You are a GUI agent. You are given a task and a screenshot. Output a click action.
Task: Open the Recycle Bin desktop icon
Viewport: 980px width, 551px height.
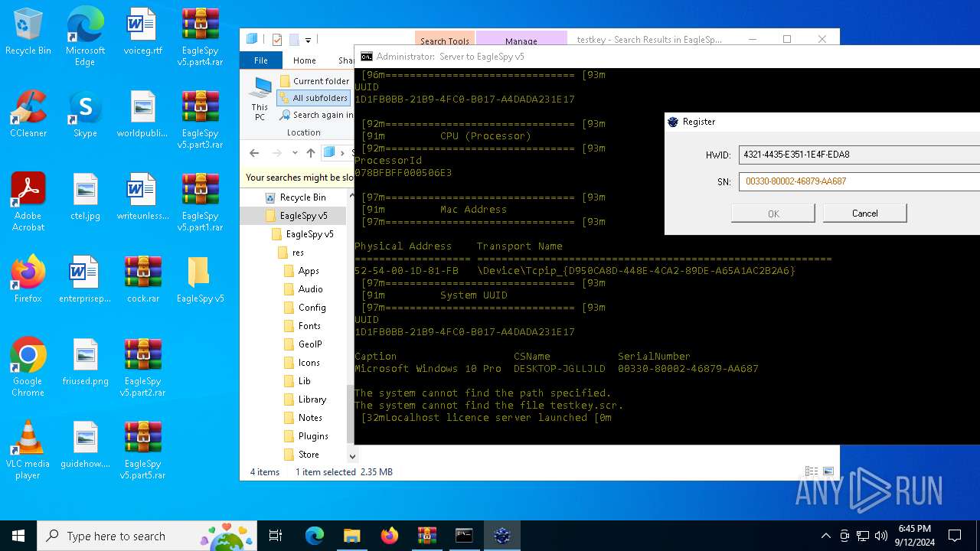point(28,32)
